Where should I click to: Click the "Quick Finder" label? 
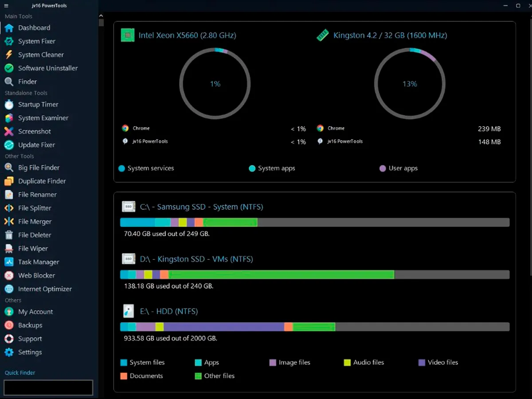[x=20, y=373]
